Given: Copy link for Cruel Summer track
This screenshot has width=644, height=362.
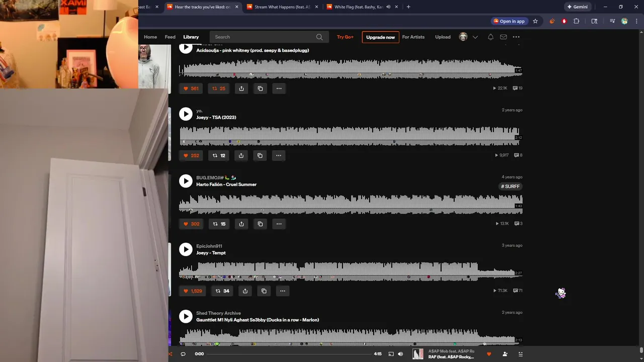Looking at the screenshot, I should tap(260, 224).
